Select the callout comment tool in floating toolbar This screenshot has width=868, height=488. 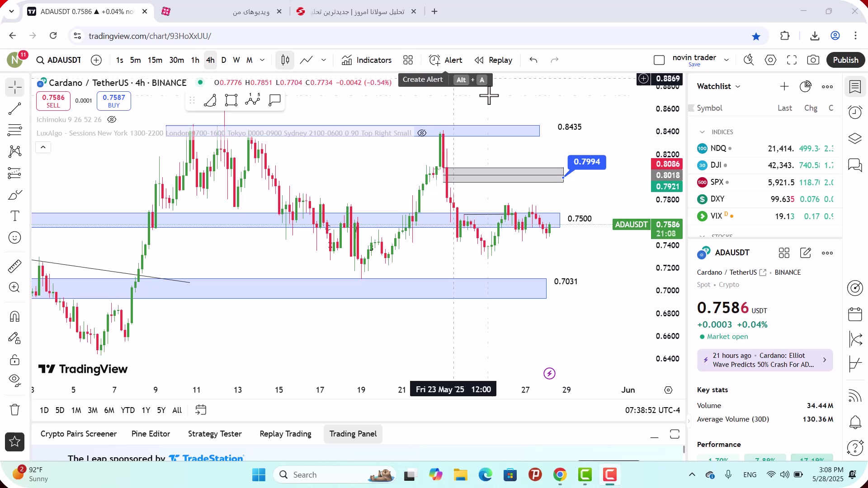click(x=274, y=100)
